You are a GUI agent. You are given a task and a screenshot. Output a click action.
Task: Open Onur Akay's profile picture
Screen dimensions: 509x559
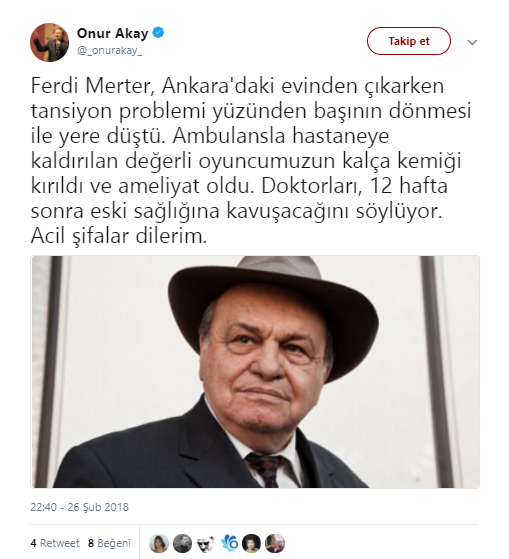(50, 42)
